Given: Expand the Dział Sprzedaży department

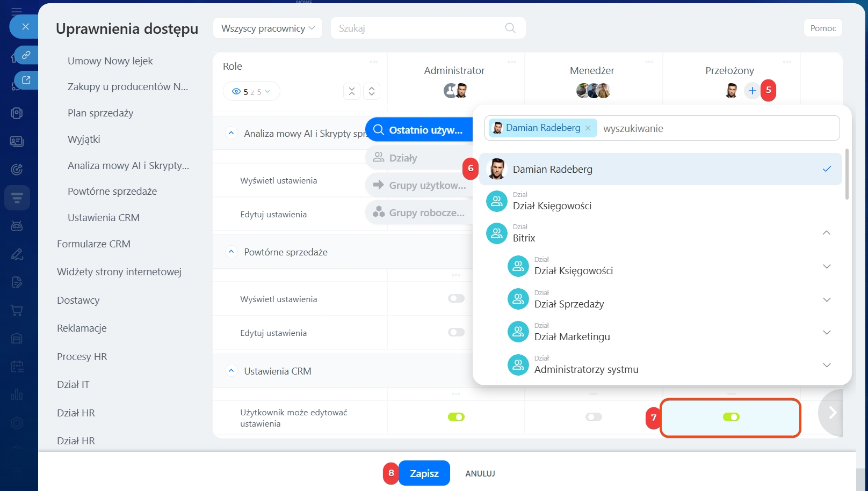Looking at the screenshot, I should tap(827, 300).
